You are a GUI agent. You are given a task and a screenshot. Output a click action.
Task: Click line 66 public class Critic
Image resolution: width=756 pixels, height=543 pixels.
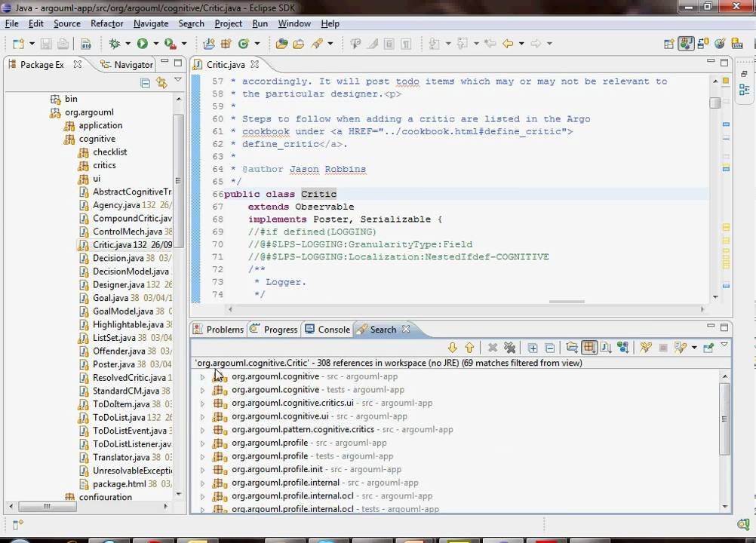click(x=280, y=194)
